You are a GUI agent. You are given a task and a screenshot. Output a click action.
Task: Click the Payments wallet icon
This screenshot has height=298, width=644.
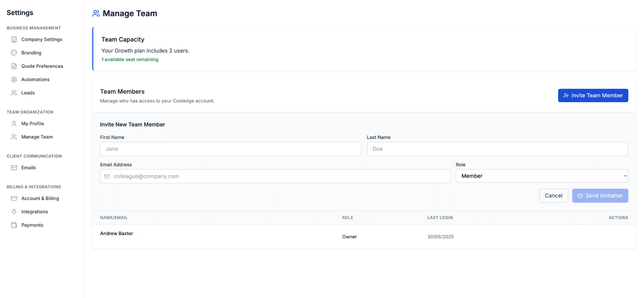14,225
